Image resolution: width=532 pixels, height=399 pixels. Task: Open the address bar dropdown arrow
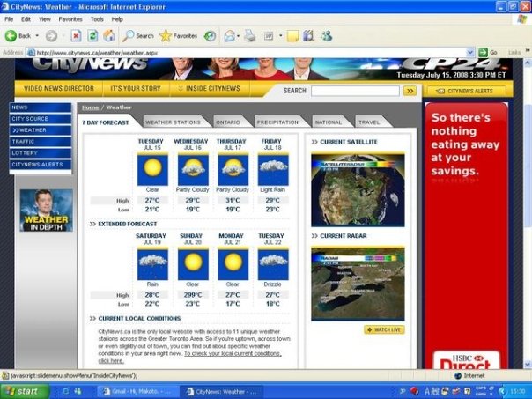[471, 53]
